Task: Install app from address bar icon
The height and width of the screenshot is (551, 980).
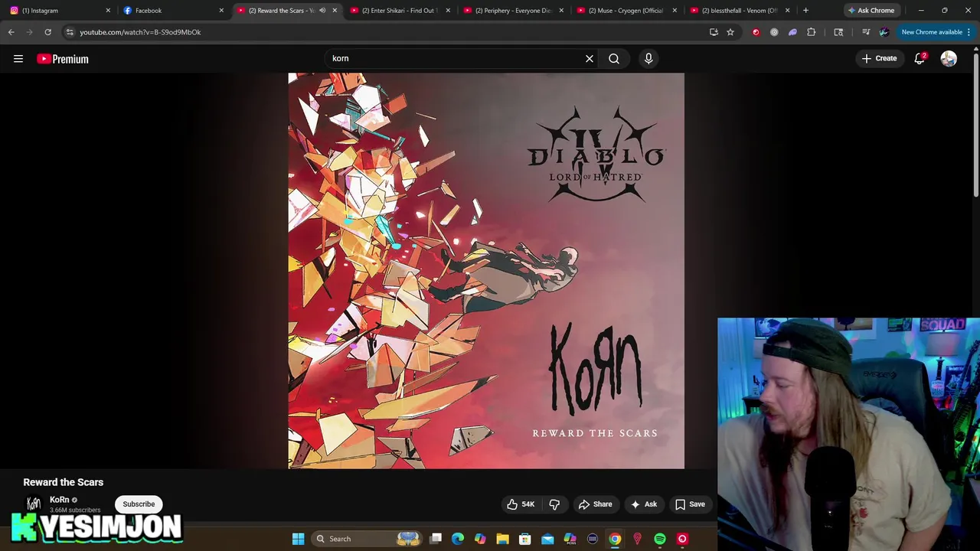Action: point(714,32)
